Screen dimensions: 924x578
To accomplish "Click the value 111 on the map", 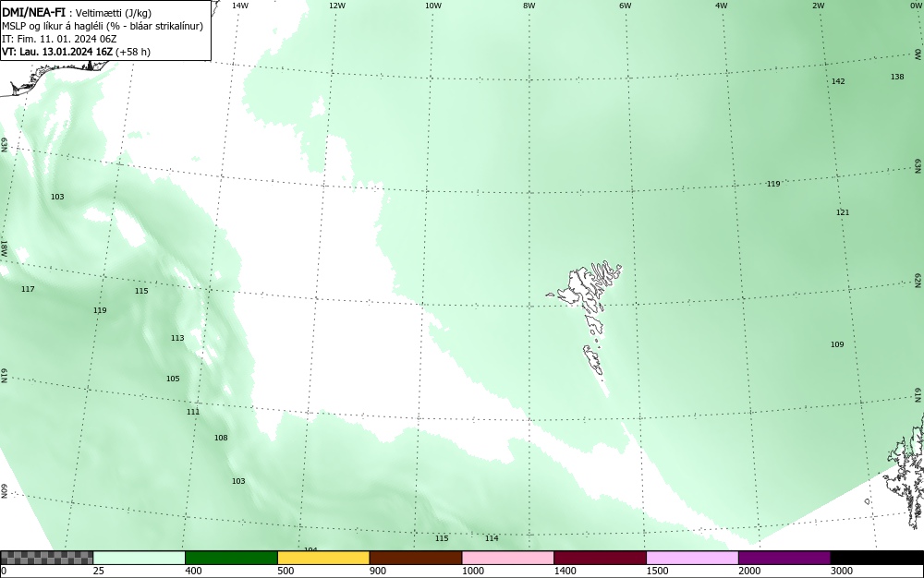I will (x=193, y=412).
